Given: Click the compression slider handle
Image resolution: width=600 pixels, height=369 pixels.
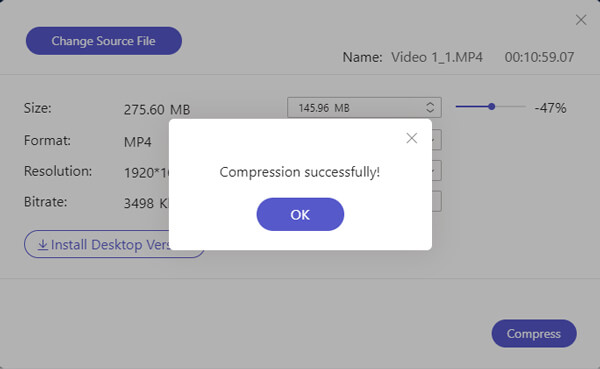Looking at the screenshot, I should click(491, 107).
